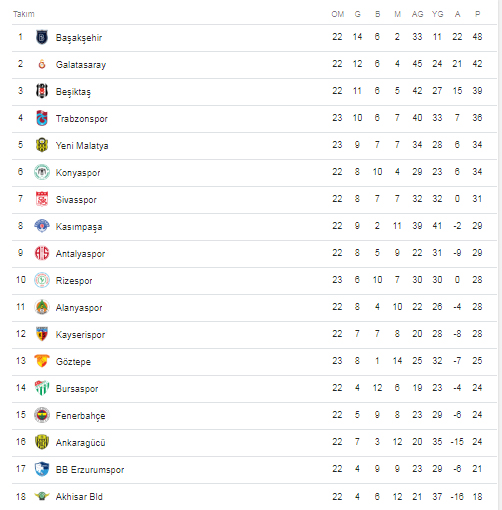
Task: Open Akhisar Bld team page
Action: point(79,497)
